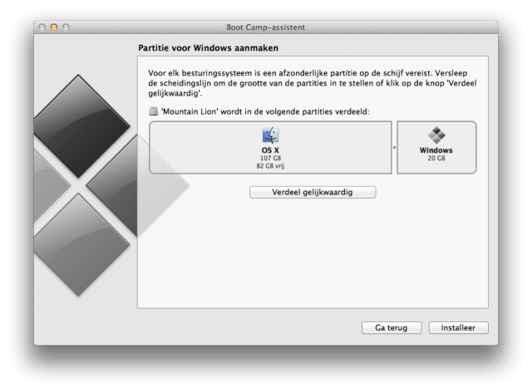This screenshot has width=532, height=392.
Task: Go back with the 'Ga terug' button
Action: pyautogui.click(x=391, y=328)
